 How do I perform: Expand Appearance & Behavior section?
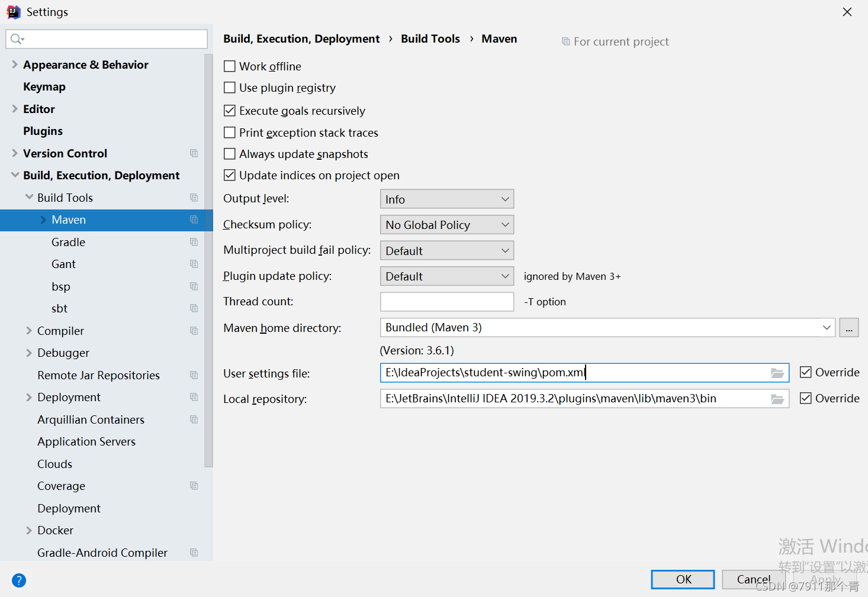click(15, 64)
